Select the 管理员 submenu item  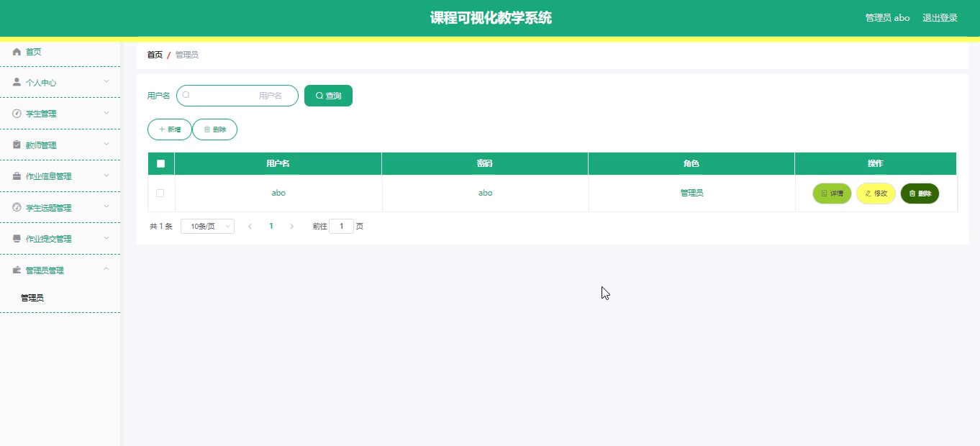(x=32, y=298)
